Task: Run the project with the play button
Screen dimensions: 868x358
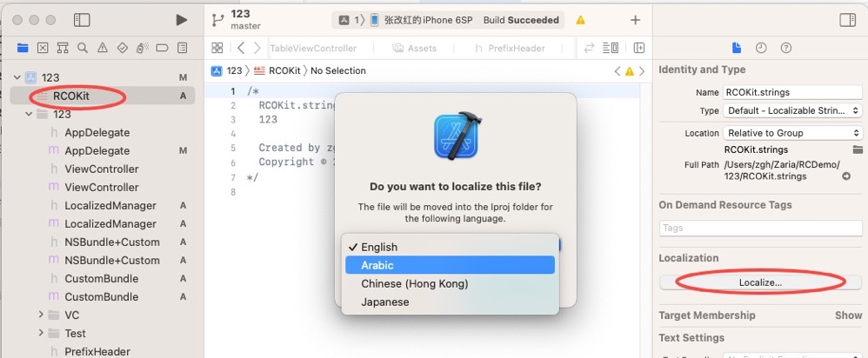Action: point(182,20)
